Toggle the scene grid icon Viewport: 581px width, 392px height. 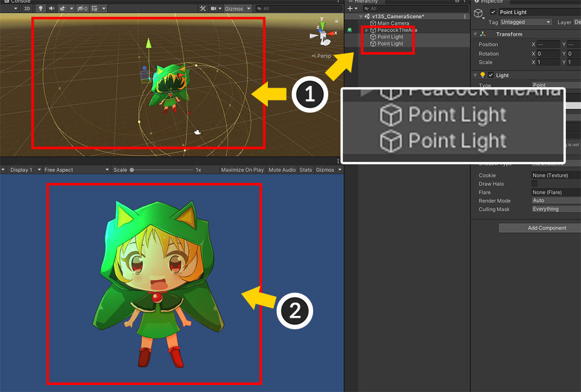95,8
